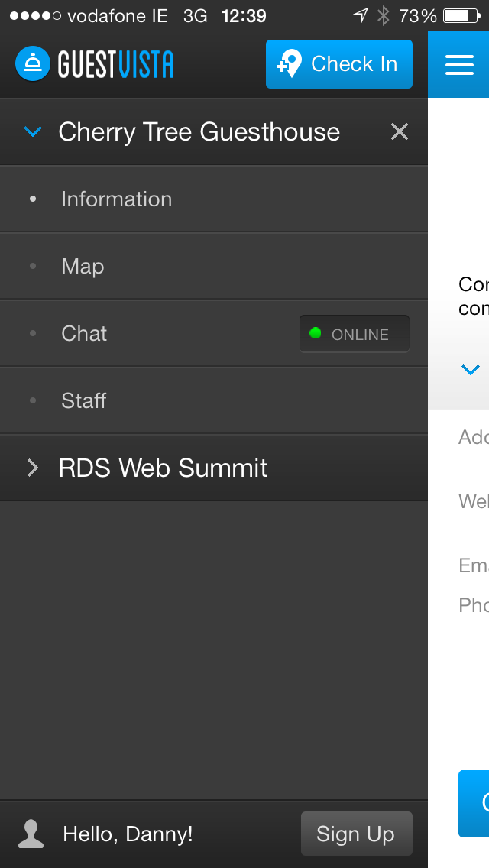Tap the Hello, Danny! greeting
The height and width of the screenshot is (868, 489).
pyautogui.click(x=128, y=834)
